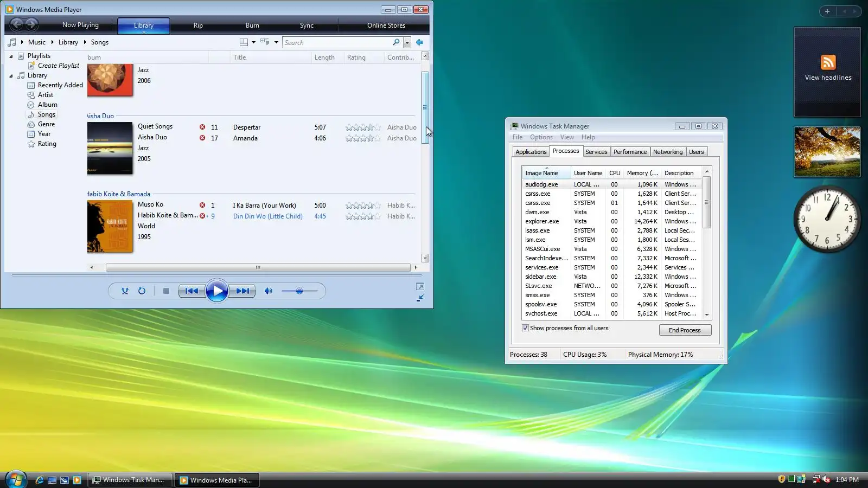Sort processes by the Image Name column
Image resolution: width=868 pixels, height=488 pixels.
[x=546, y=173]
